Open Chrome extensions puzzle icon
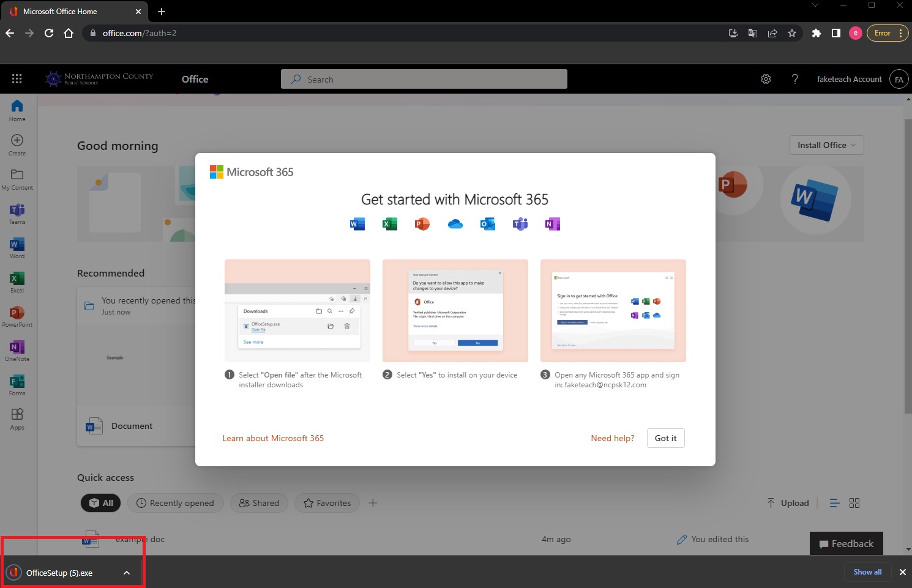 pyautogui.click(x=816, y=33)
